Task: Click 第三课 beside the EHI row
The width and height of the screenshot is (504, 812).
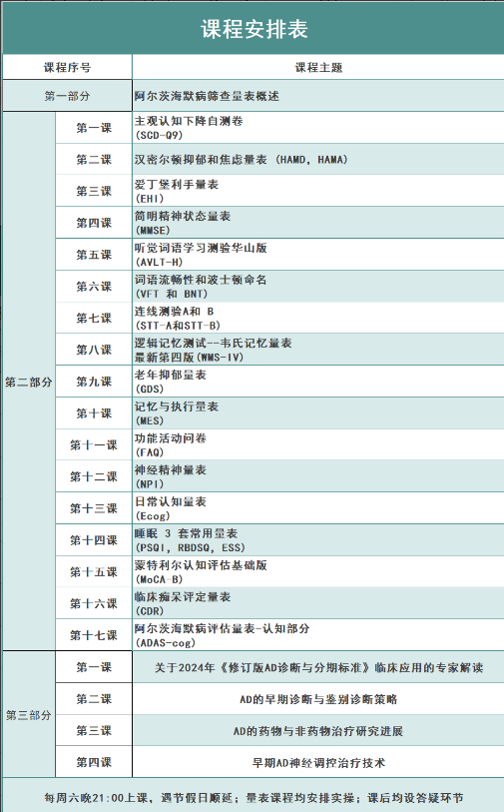Action: coord(94,191)
